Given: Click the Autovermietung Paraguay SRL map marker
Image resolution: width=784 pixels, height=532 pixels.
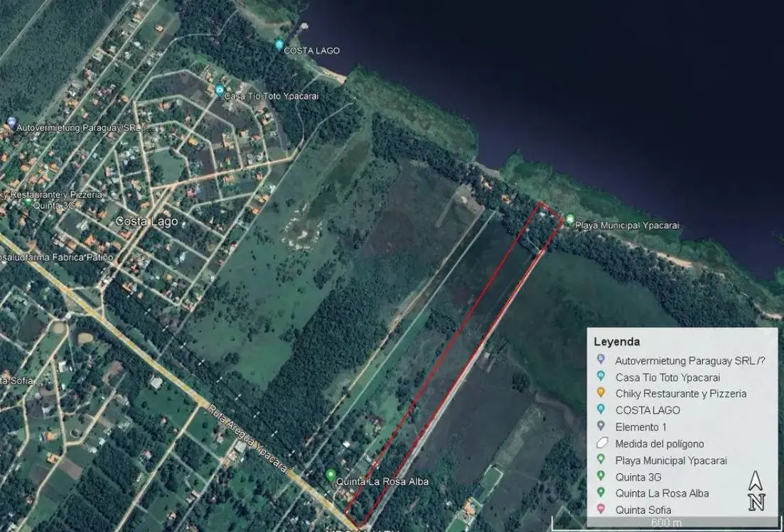Looking at the screenshot, I should [11, 123].
